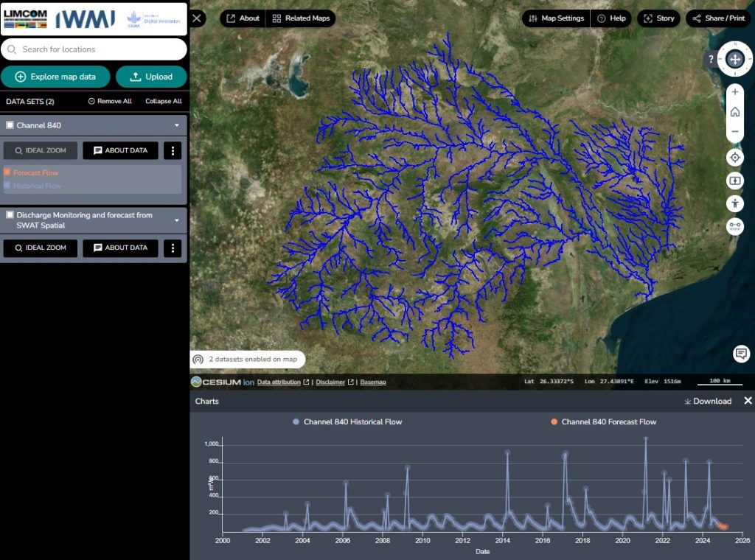Click the compass gyroscope control

tap(734, 60)
